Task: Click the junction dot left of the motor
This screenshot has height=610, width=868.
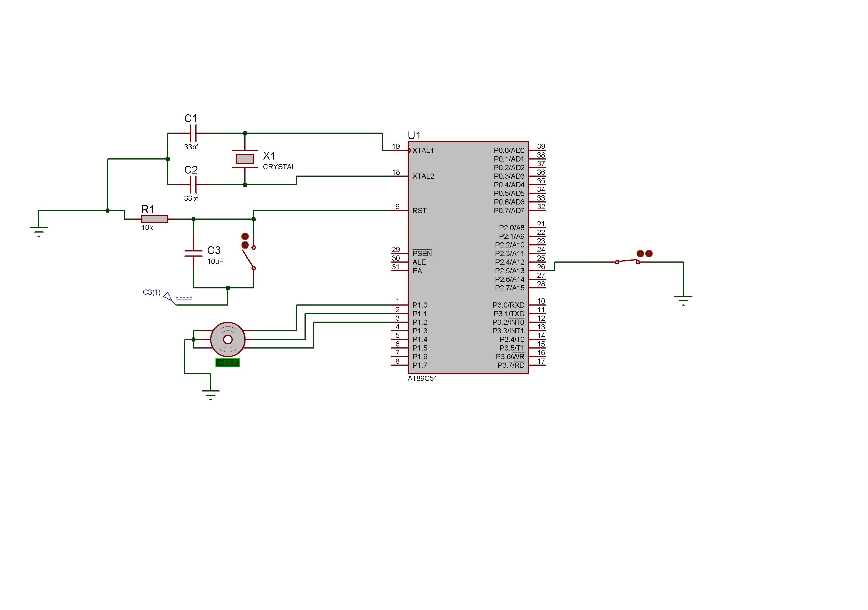Action: (194, 339)
